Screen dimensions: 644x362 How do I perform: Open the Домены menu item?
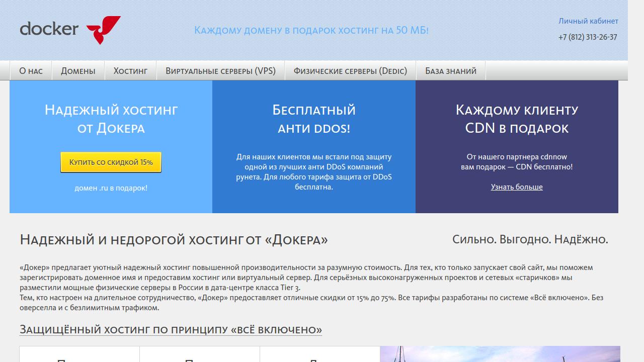[78, 71]
